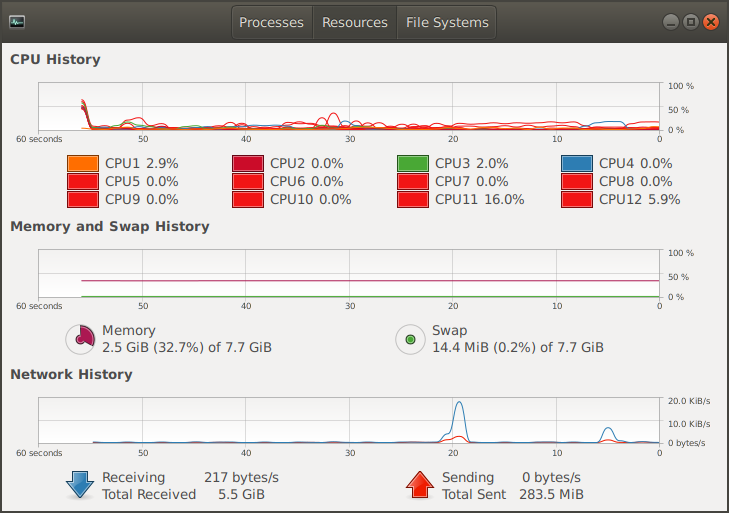The width and height of the screenshot is (729, 513).
Task: Change the CPU4 blue color swatch
Action: (577, 164)
